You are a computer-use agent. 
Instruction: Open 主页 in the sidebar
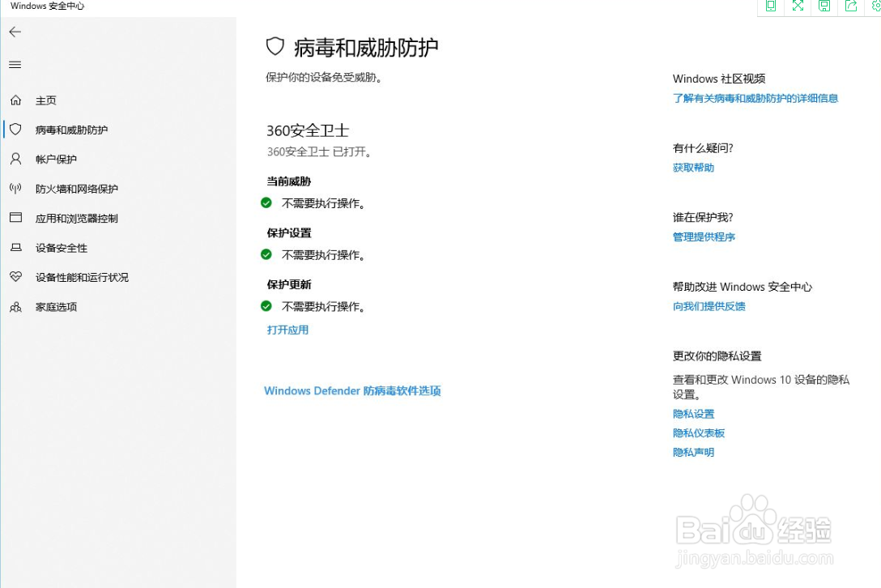[x=45, y=100]
